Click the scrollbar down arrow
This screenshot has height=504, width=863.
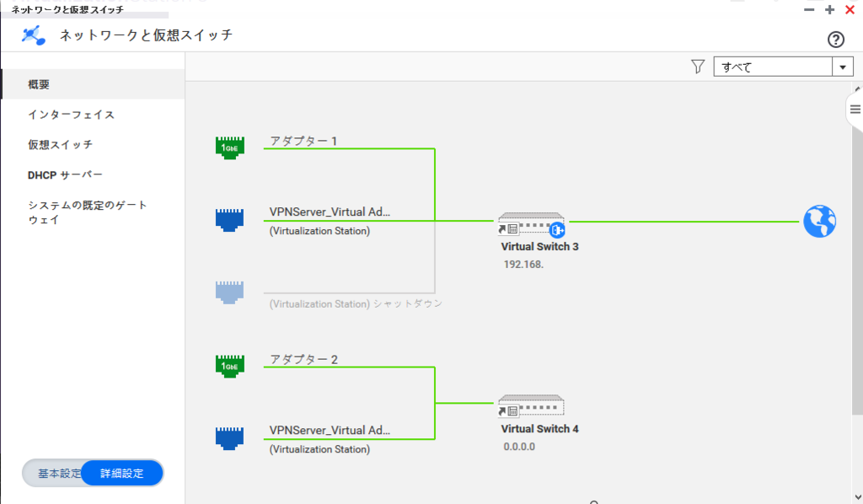857,497
